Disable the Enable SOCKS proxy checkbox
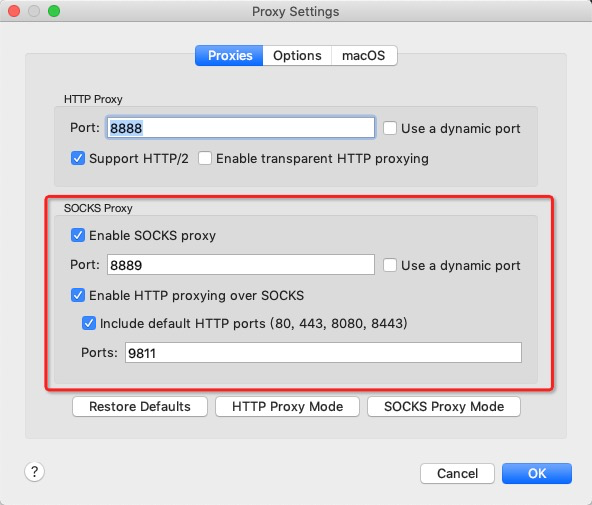This screenshot has height=505, width=592. coord(78,235)
